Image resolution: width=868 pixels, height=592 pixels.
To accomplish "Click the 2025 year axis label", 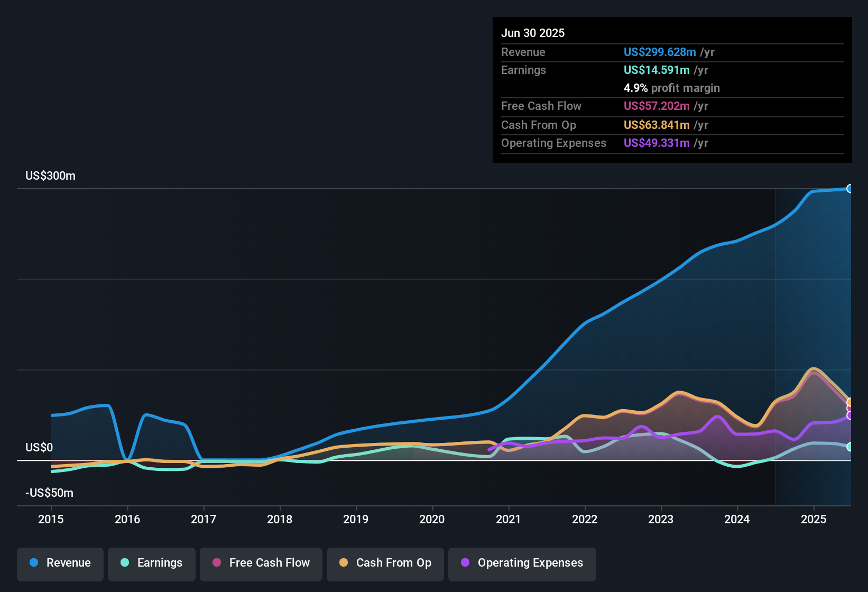I will [814, 519].
